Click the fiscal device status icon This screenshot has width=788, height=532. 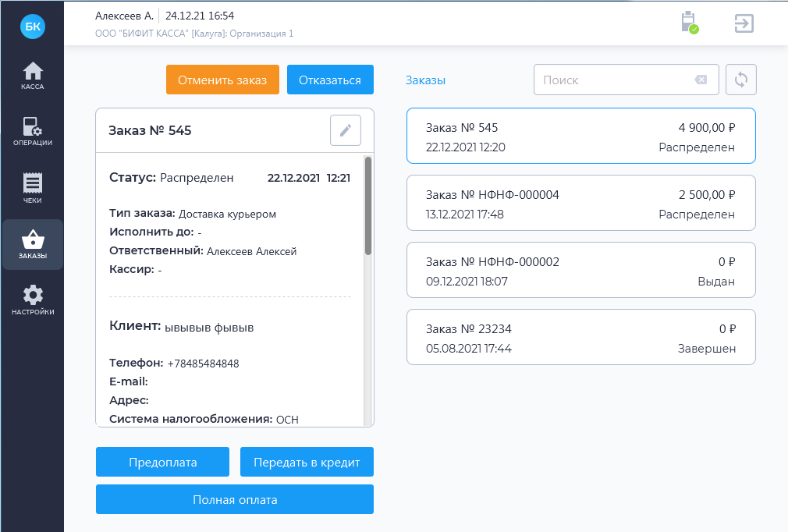tap(688, 23)
